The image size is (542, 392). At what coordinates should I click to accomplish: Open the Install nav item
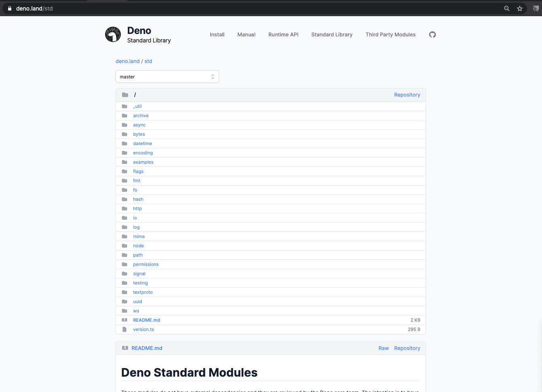tap(217, 35)
